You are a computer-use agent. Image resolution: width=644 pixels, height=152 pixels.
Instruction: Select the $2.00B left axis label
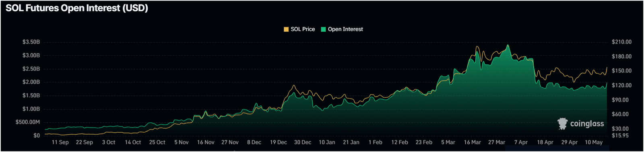coord(31,82)
